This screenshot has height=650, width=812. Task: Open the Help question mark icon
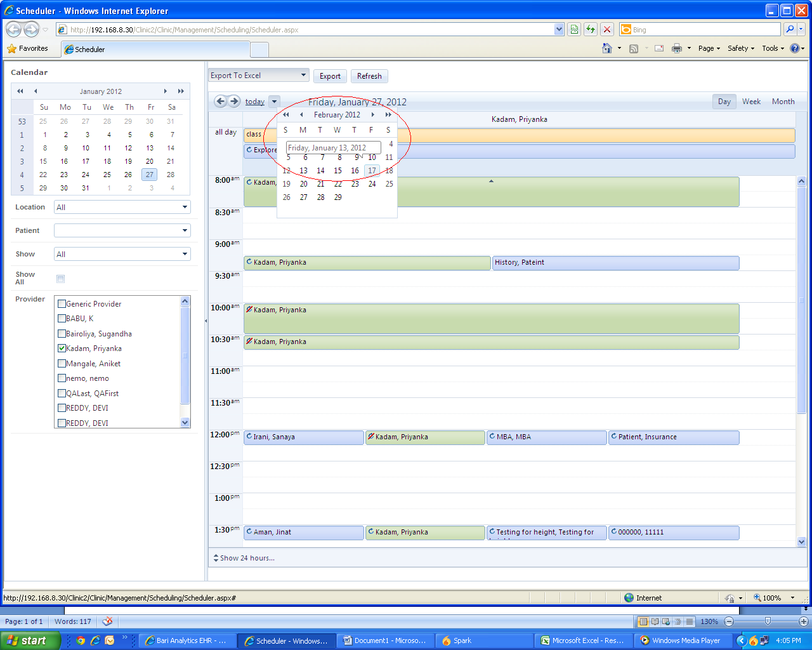[795, 48]
